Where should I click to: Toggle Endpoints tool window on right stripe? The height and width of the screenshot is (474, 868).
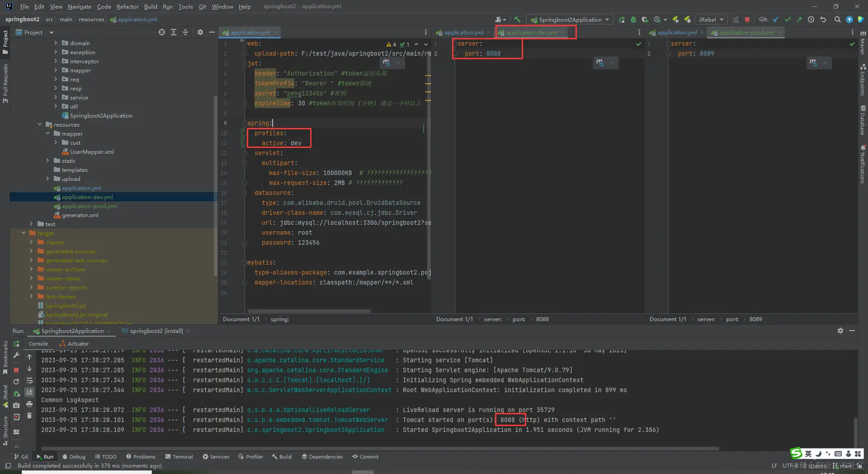pyautogui.click(x=863, y=80)
